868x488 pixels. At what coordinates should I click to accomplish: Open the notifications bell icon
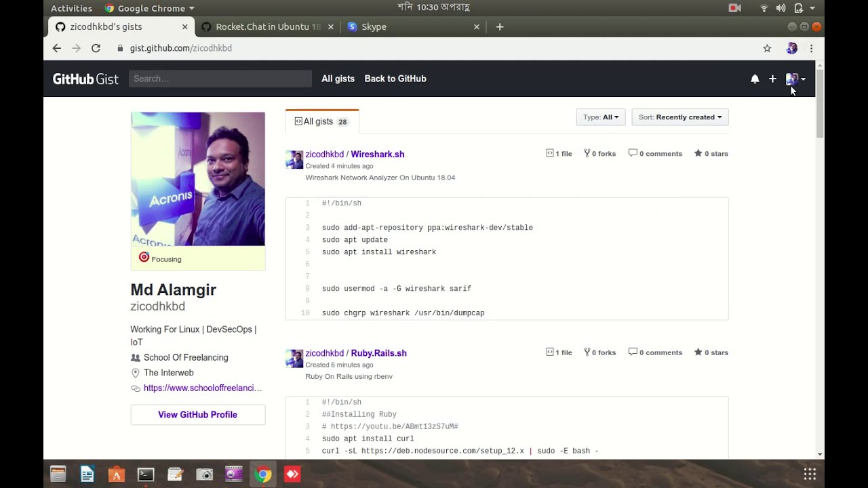755,79
